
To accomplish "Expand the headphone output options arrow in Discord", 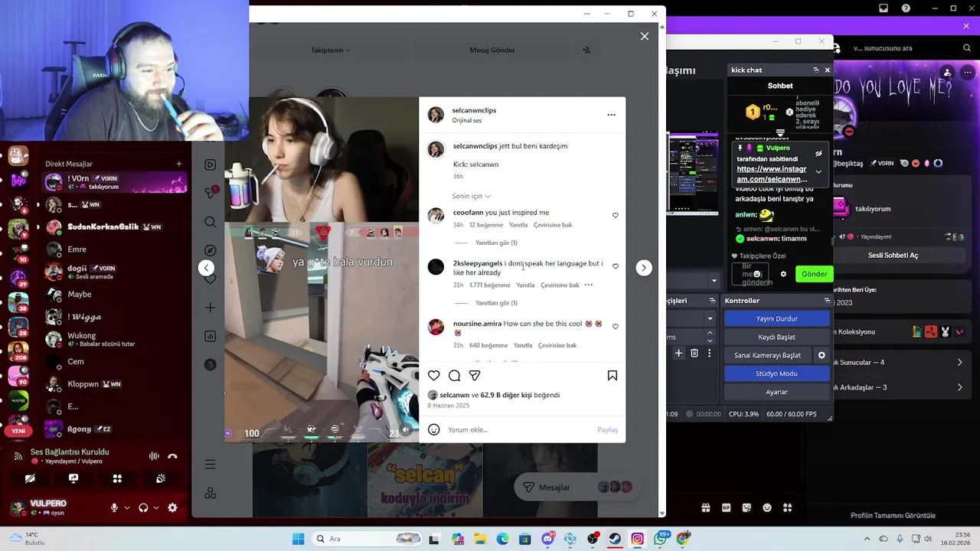I will 156,507.
